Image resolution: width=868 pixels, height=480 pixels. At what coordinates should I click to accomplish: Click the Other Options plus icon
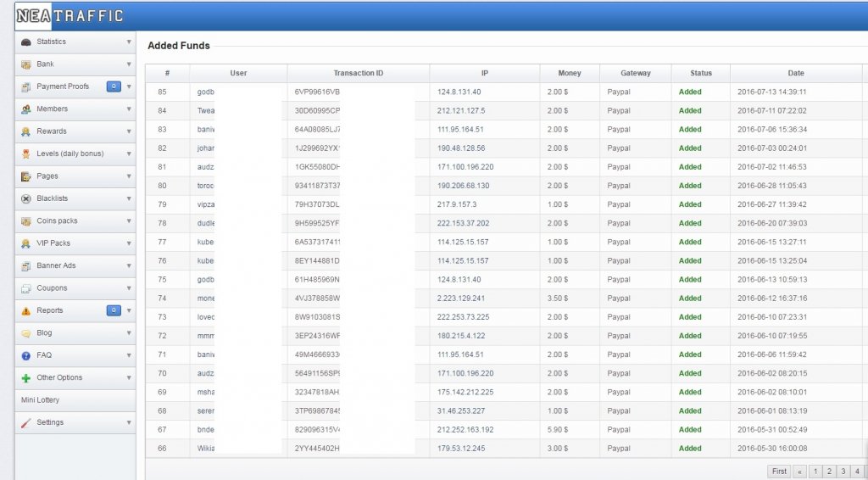(26, 378)
